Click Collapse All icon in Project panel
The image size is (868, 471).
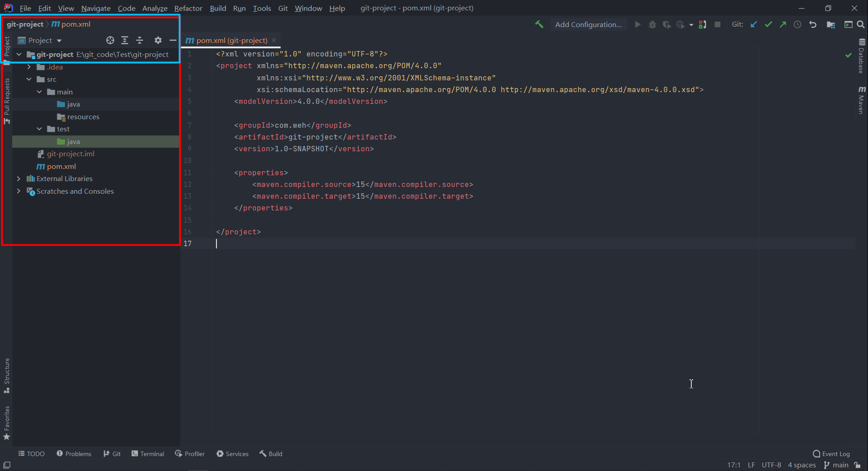tap(140, 40)
